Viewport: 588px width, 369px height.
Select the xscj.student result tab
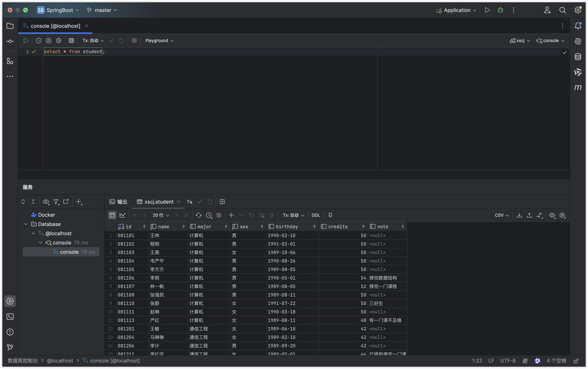(x=159, y=202)
